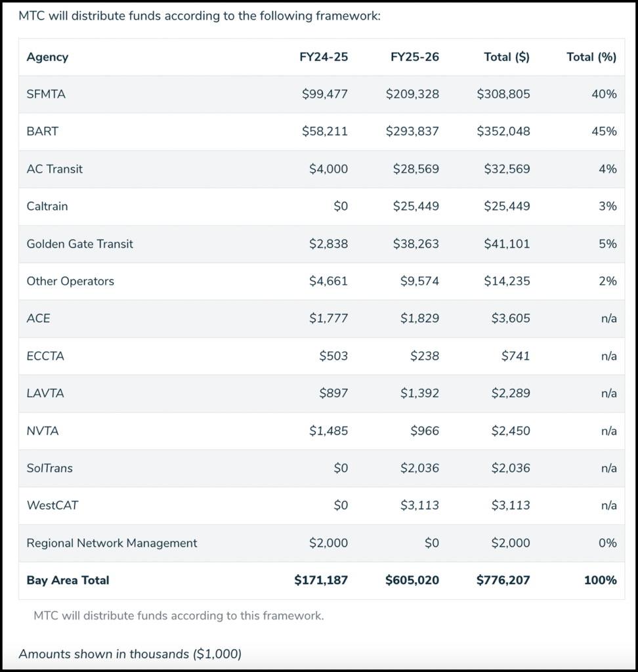Select the $776,207 grand total value

click(x=503, y=580)
